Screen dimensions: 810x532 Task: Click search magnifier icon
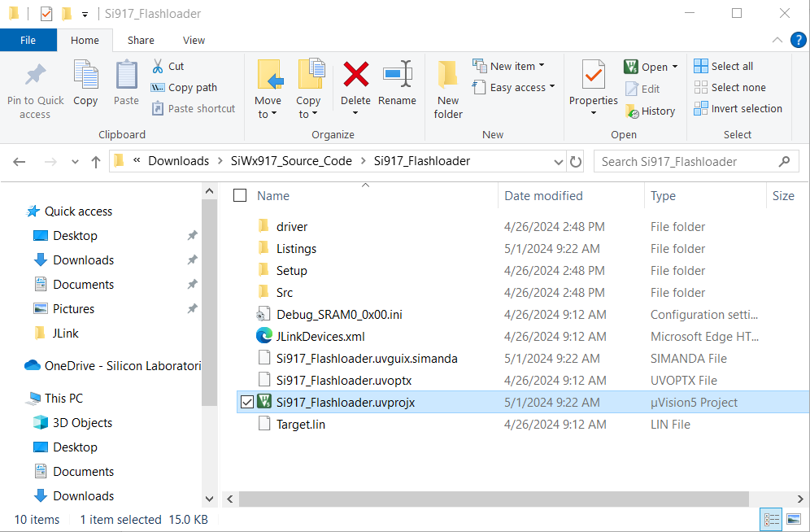[784, 162]
